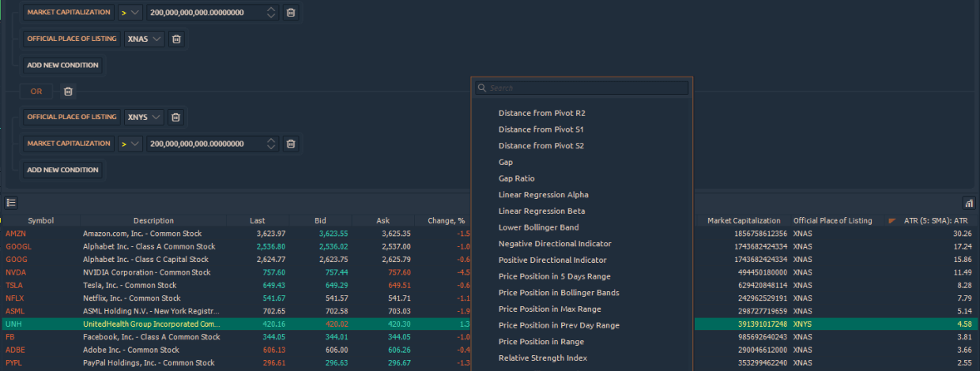Click the ATR (5: SMA): ATR column header
Screen dimensions: 980x371
[936, 221]
